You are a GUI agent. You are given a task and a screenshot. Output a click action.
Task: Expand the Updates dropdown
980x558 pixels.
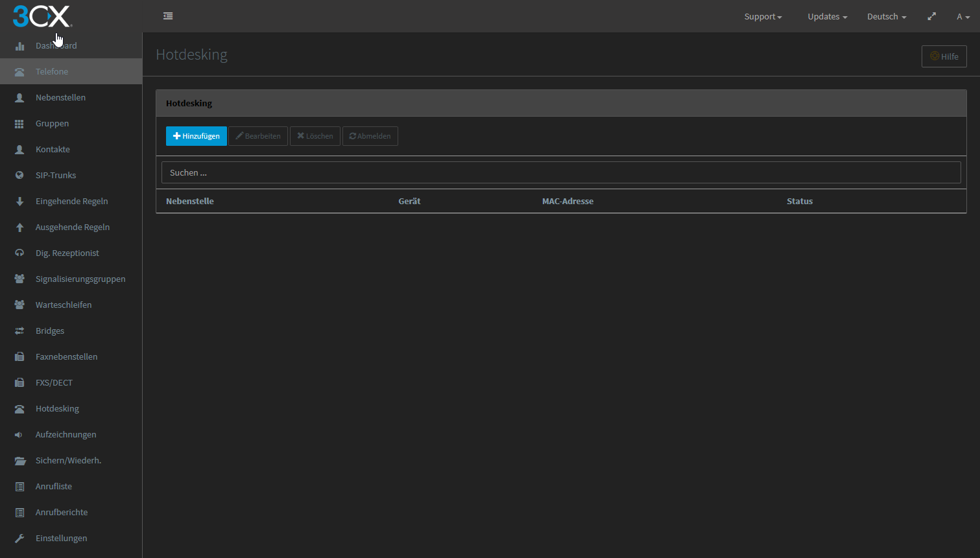[827, 17]
